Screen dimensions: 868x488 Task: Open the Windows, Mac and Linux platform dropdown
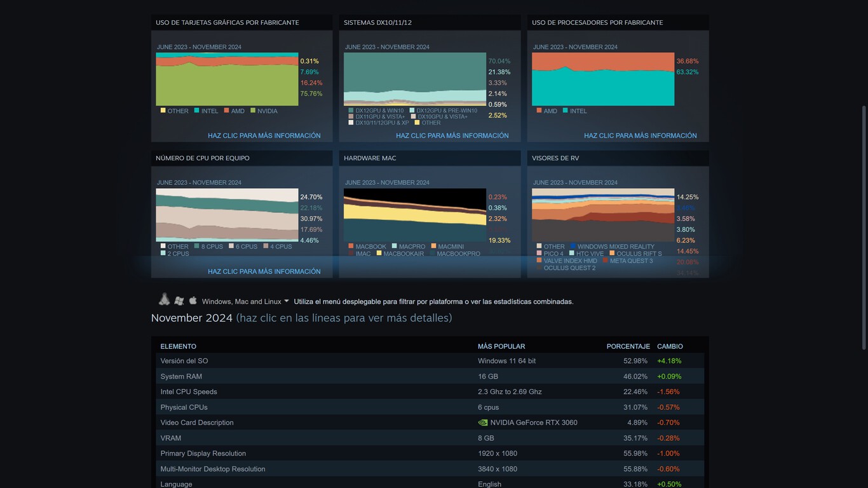pos(245,302)
